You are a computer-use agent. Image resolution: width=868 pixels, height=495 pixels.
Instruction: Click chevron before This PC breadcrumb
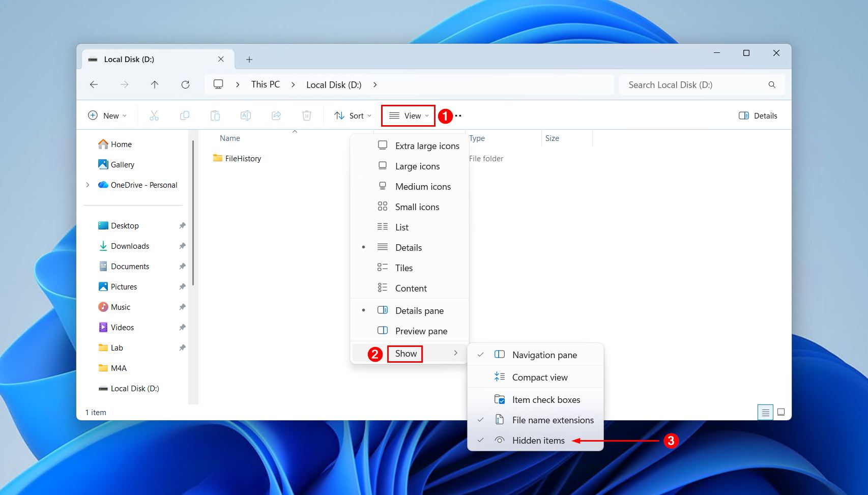pos(238,84)
